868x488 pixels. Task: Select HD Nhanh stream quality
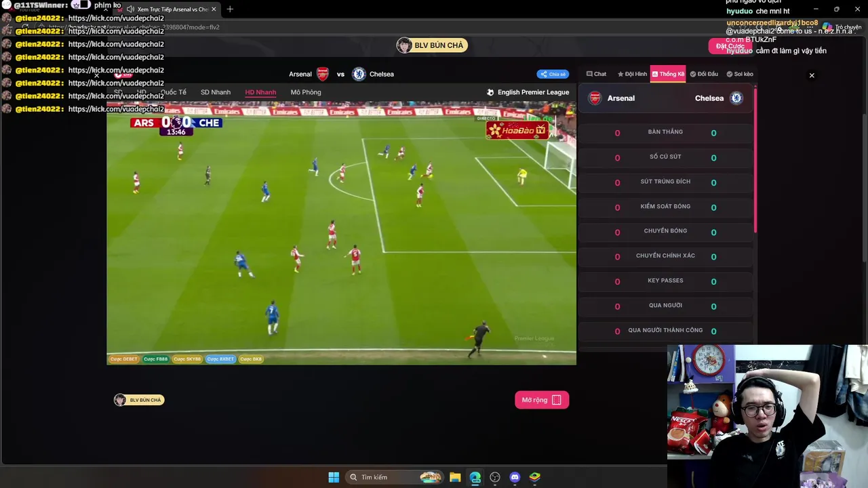pos(260,92)
